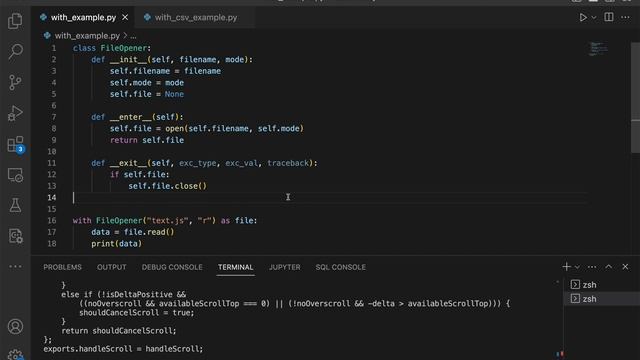Click the __enter__ method definition
Image resolution: width=640 pixels, height=360 pixels.
(x=138, y=117)
